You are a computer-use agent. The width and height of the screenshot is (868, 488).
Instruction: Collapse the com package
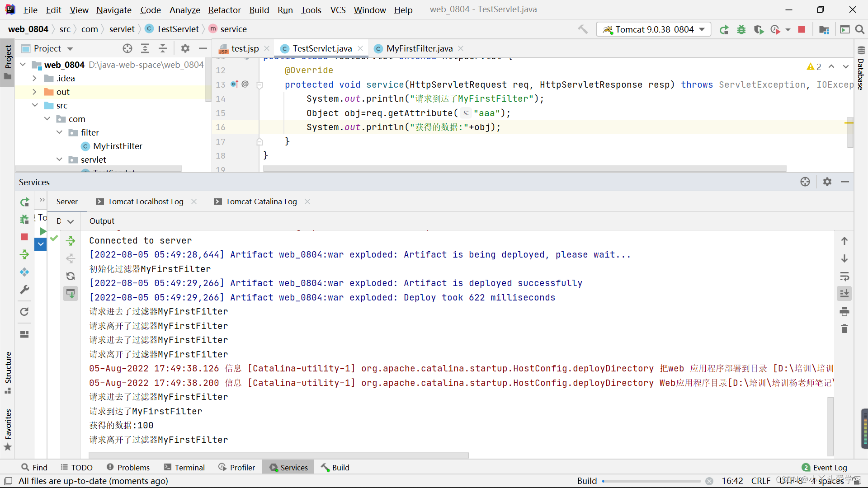click(x=47, y=119)
